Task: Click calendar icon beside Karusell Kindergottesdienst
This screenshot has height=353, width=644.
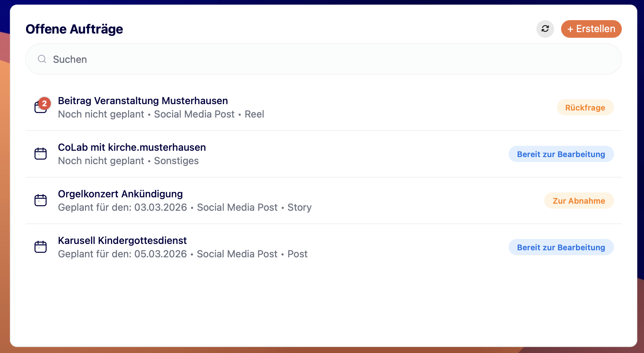Action: 41,247
